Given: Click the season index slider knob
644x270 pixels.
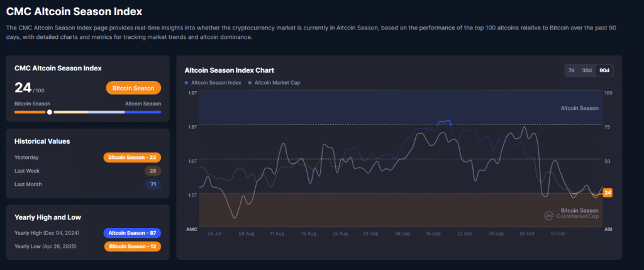Looking at the screenshot, I should click(50, 112).
